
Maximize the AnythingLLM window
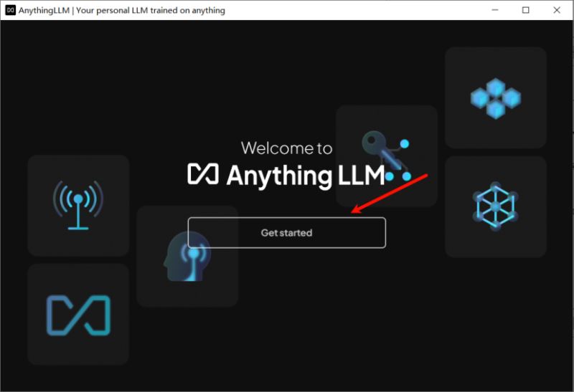coord(526,10)
